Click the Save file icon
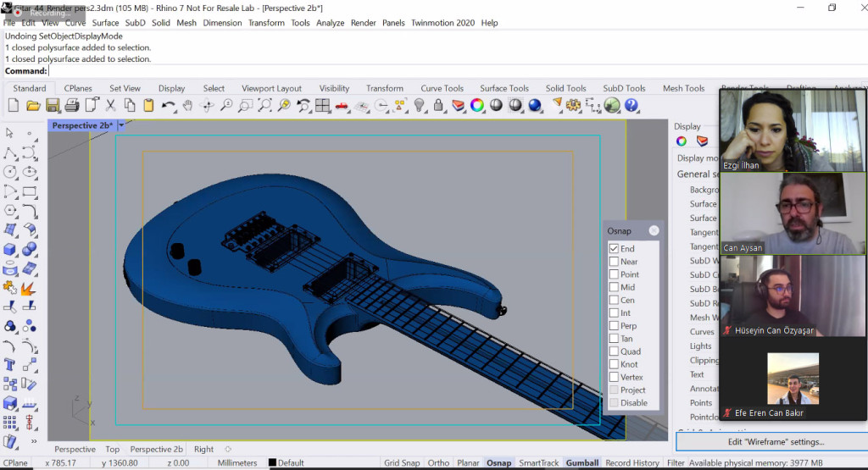Screen dimensions: 868x470 (x=53, y=106)
